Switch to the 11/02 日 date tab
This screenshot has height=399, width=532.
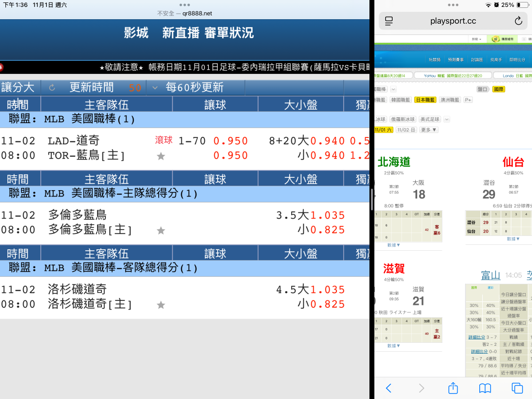point(406,130)
